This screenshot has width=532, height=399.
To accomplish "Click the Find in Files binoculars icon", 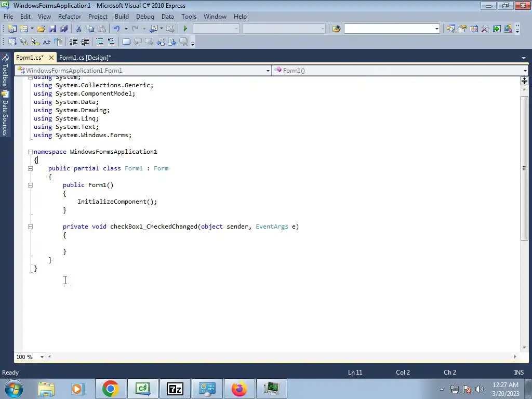I will click(x=336, y=29).
